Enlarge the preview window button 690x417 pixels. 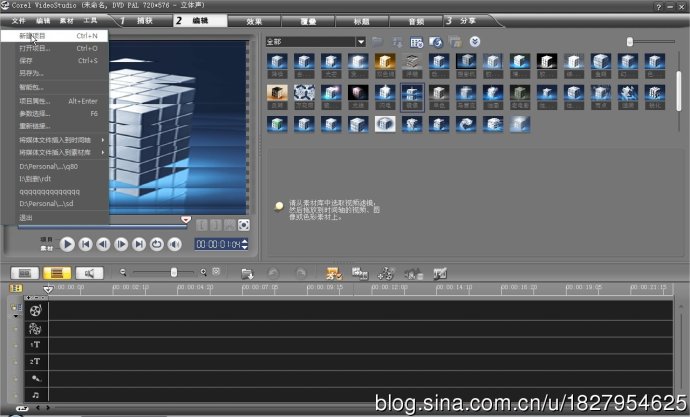click(244, 225)
